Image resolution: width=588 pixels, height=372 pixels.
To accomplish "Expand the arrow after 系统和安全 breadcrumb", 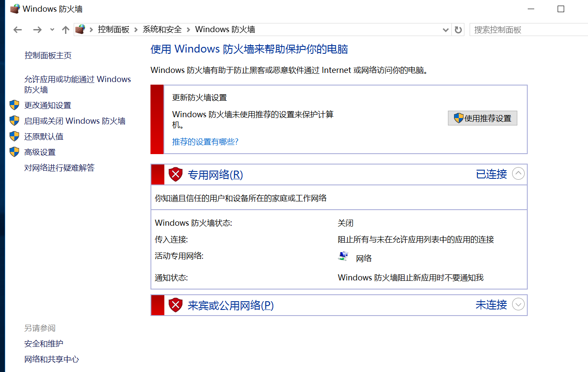I will pyautogui.click(x=189, y=30).
